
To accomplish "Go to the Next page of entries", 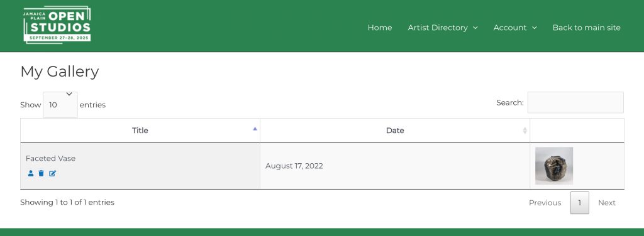I will click(x=607, y=203).
